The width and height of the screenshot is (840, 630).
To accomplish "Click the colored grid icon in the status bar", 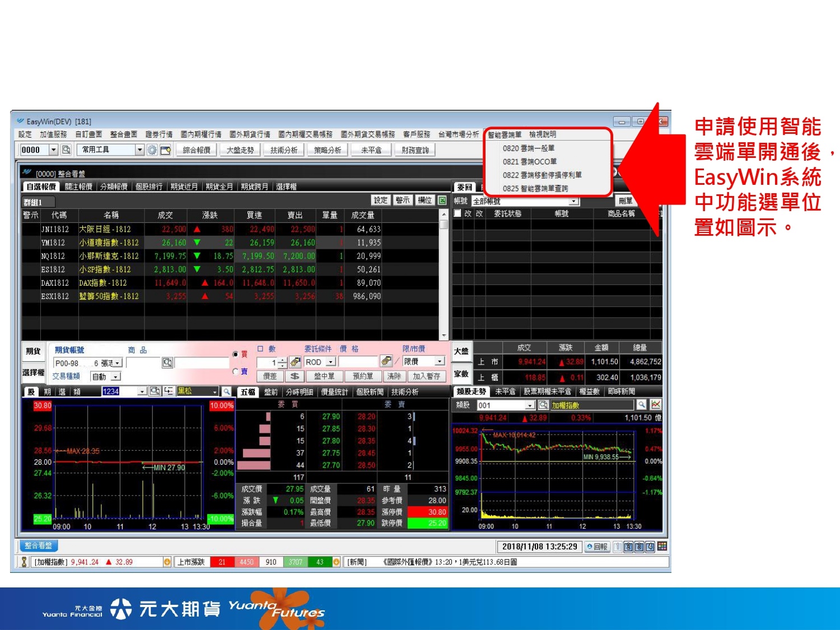I will (662, 547).
